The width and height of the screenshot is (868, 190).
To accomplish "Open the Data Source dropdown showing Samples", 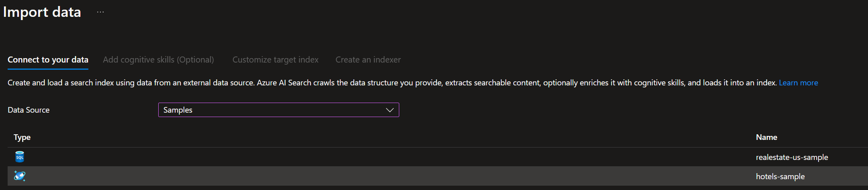I will [x=278, y=110].
